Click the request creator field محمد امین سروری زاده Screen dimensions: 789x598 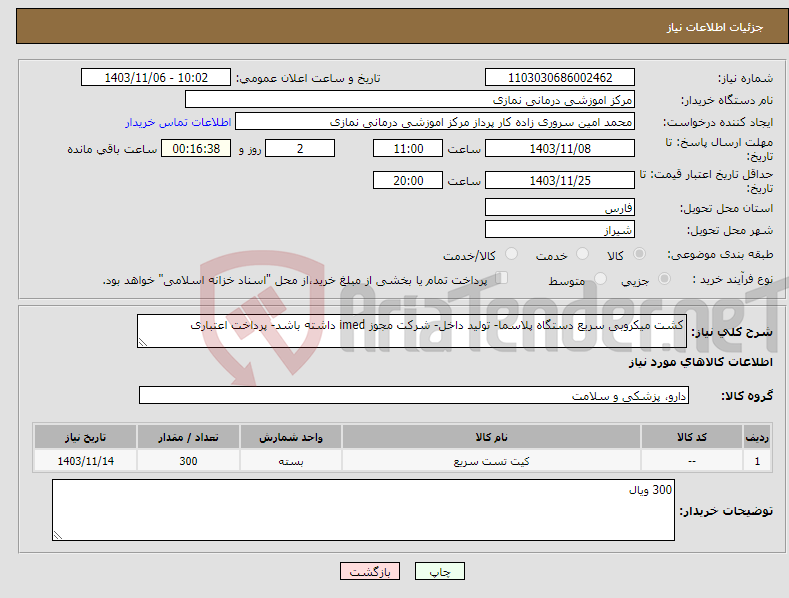click(x=435, y=122)
